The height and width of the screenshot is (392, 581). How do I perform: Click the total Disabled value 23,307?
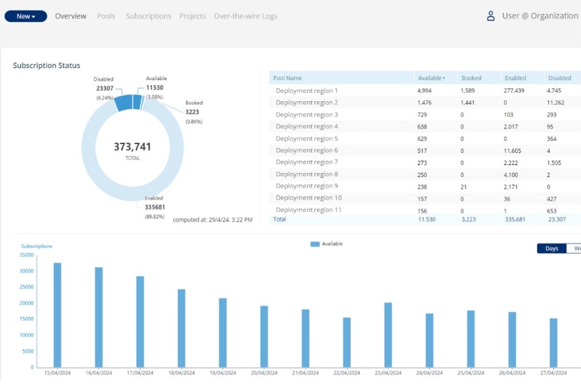click(557, 220)
